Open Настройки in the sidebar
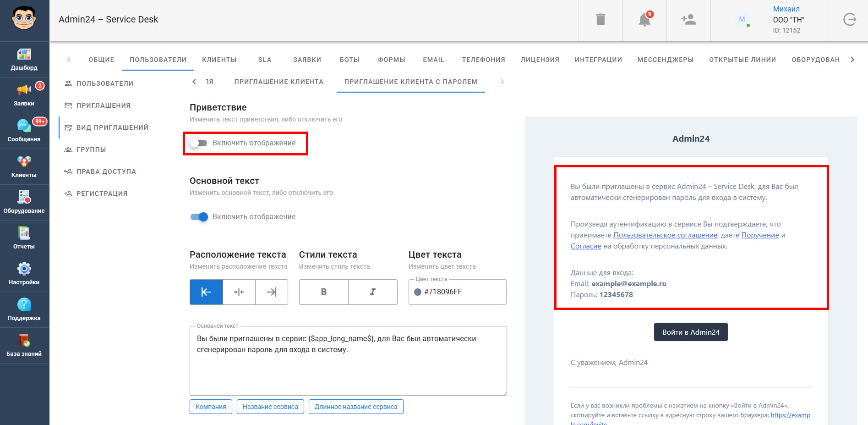Viewport: 868px width, 425px height. point(24,274)
